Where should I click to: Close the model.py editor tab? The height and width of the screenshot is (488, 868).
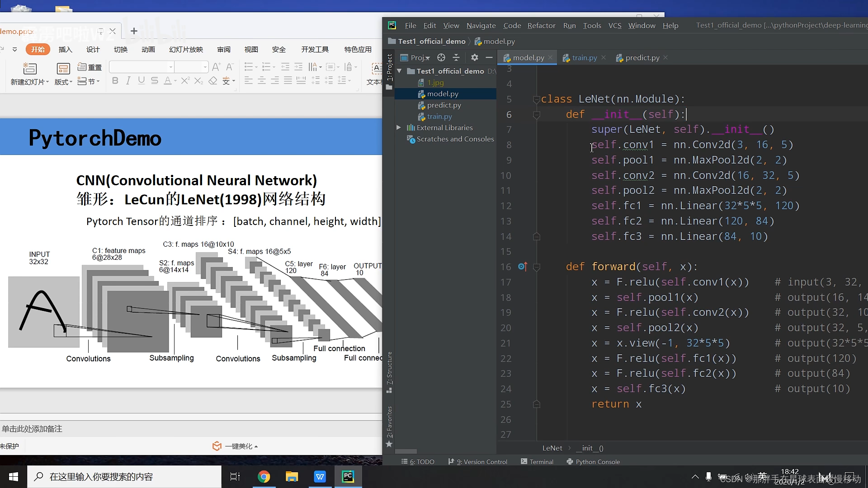tap(550, 58)
